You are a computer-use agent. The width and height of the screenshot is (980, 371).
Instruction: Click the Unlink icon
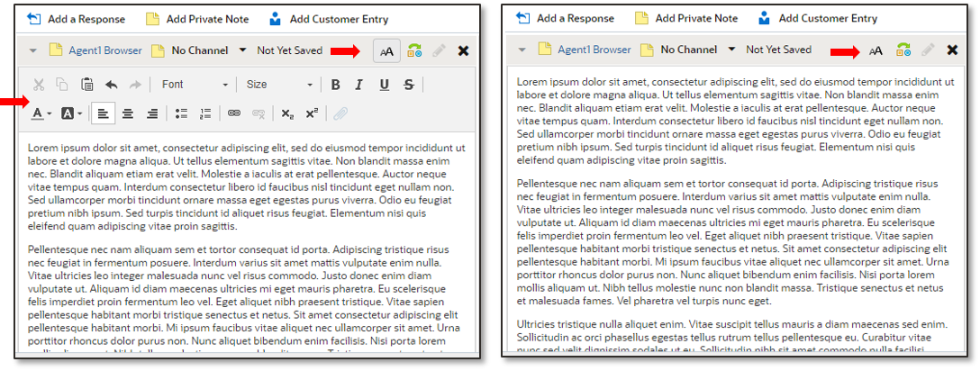coord(259,113)
